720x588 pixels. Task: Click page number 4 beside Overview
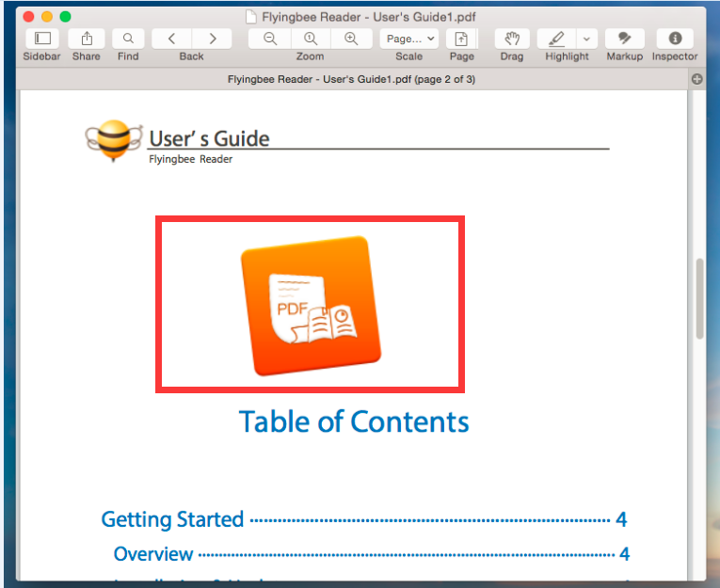coord(624,554)
